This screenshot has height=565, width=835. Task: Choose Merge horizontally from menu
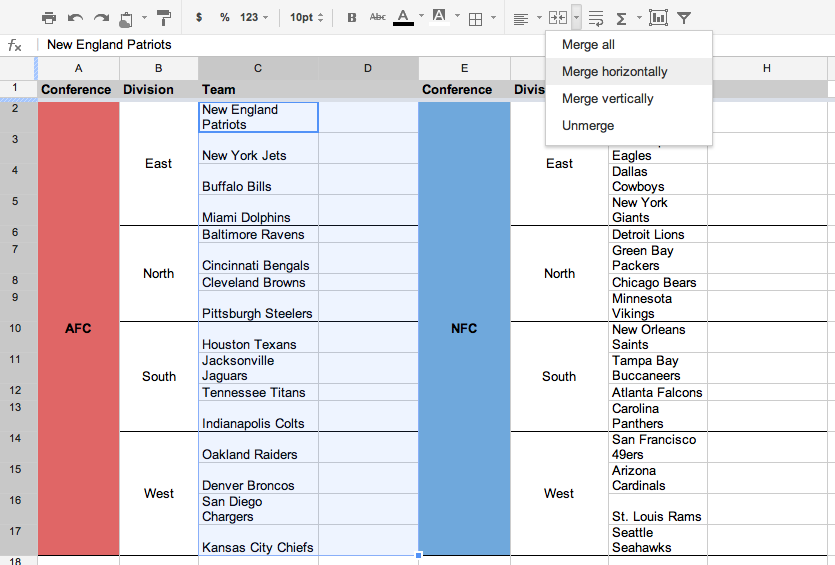[x=629, y=71]
